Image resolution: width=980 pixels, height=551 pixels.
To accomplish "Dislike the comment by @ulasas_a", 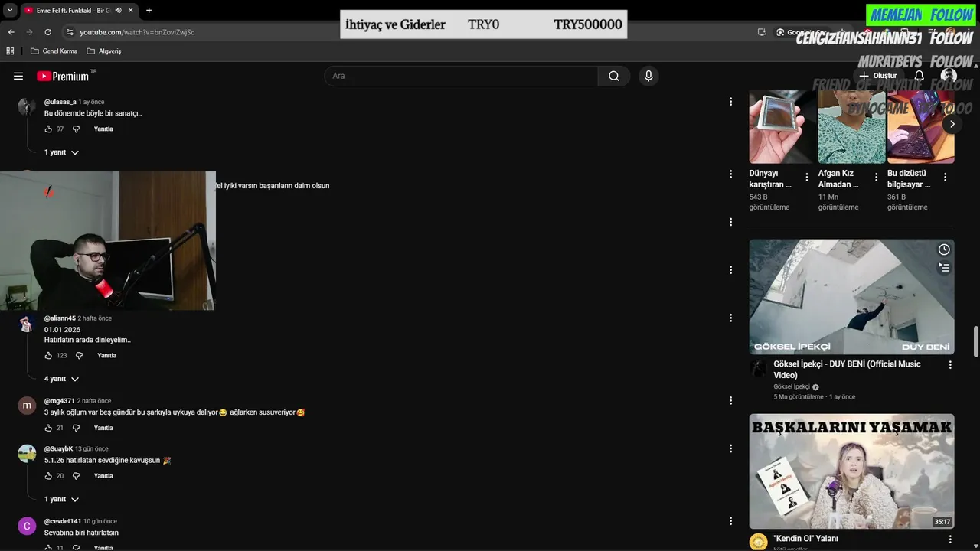I will pos(76,129).
